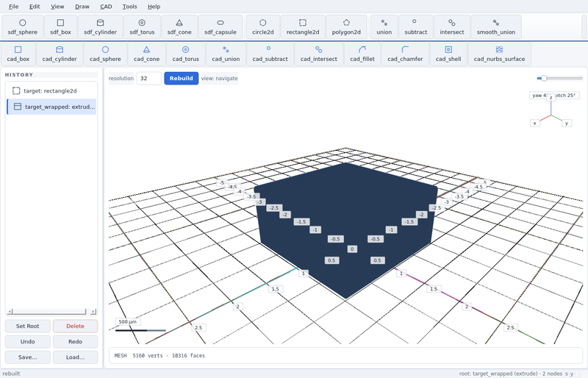Image resolution: width=588 pixels, height=378 pixels.
Task: Use the cad_shell tool
Action: click(448, 54)
